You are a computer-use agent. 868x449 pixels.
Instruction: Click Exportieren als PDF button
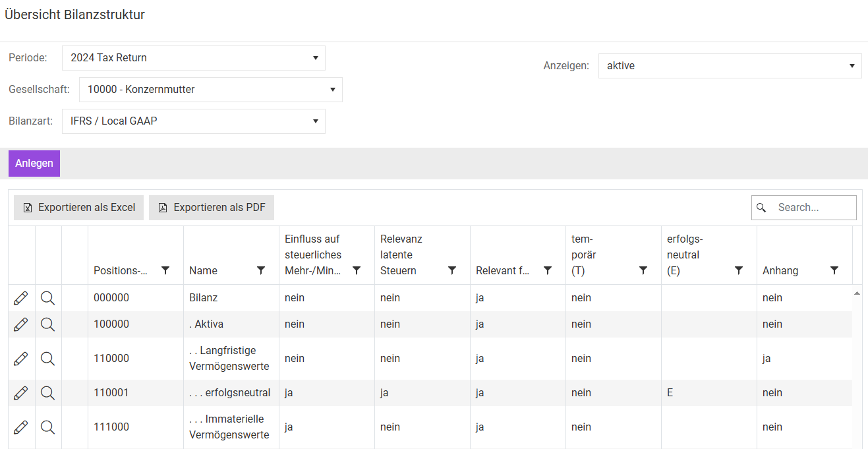pyautogui.click(x=212, y=208)
